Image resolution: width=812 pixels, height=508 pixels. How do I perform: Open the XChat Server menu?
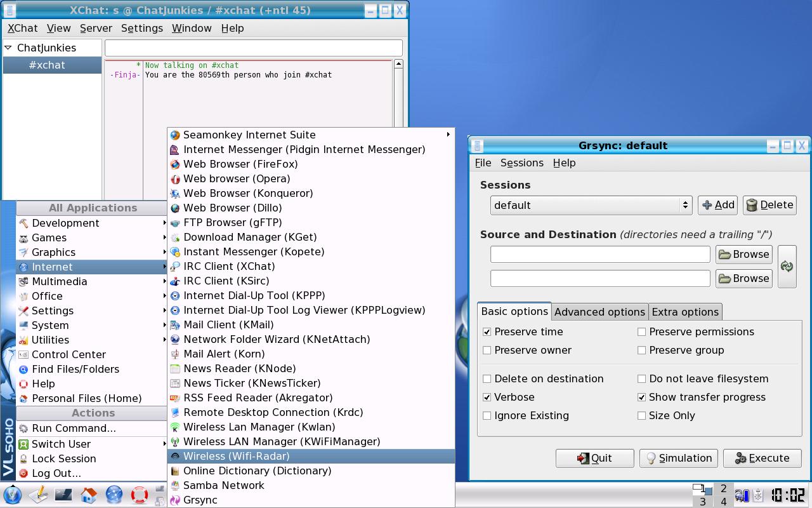pyautogui.click(x=96, y=28)
